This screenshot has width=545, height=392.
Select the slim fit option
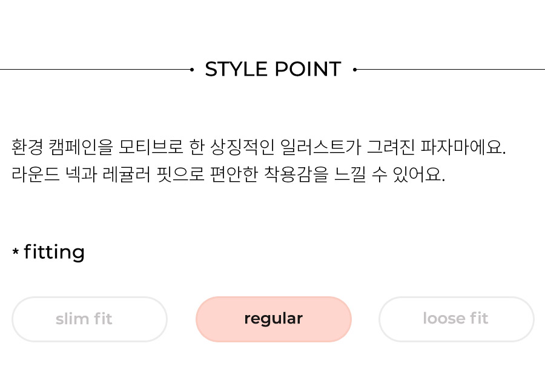click(90, 319)
